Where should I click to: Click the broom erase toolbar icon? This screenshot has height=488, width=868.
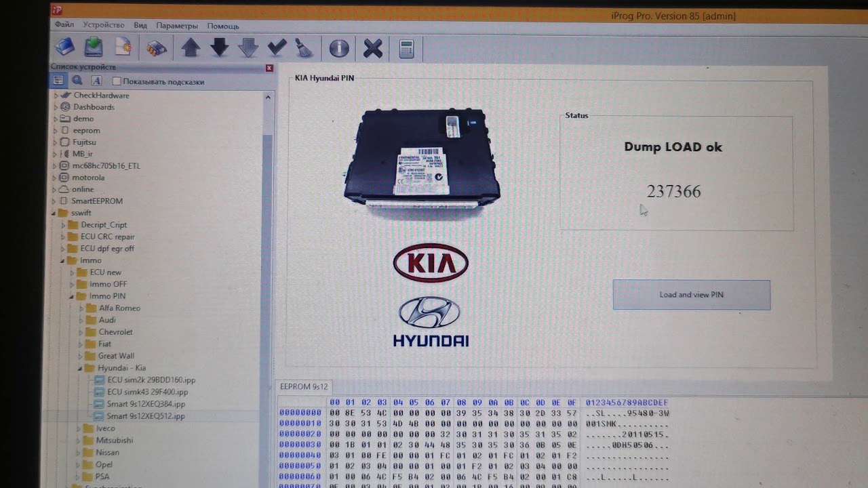304,48
